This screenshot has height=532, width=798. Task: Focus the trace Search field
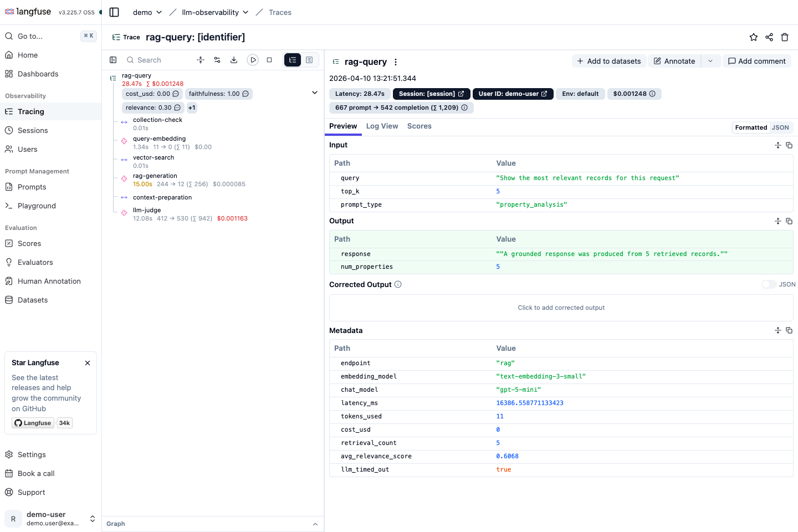tap(158, 60)
